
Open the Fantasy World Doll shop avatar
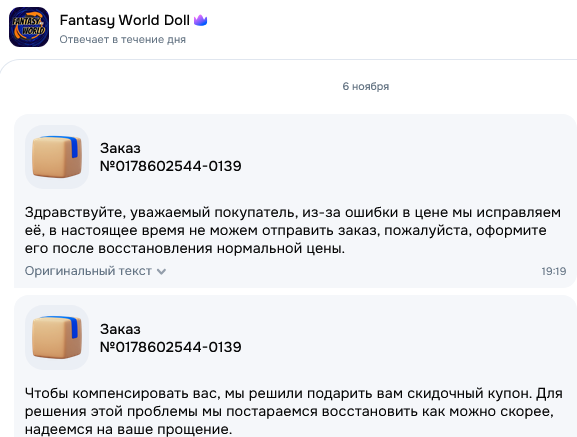click(x=29, y=27)
